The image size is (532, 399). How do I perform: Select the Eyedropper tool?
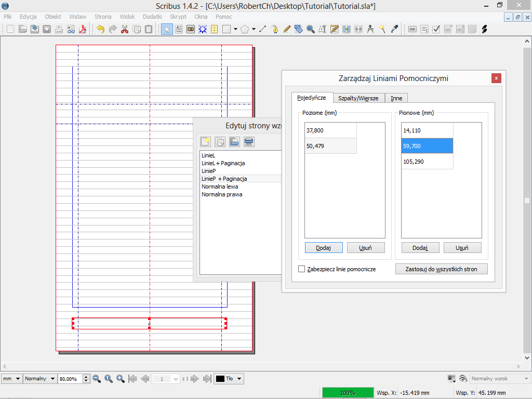click(394, 30)
